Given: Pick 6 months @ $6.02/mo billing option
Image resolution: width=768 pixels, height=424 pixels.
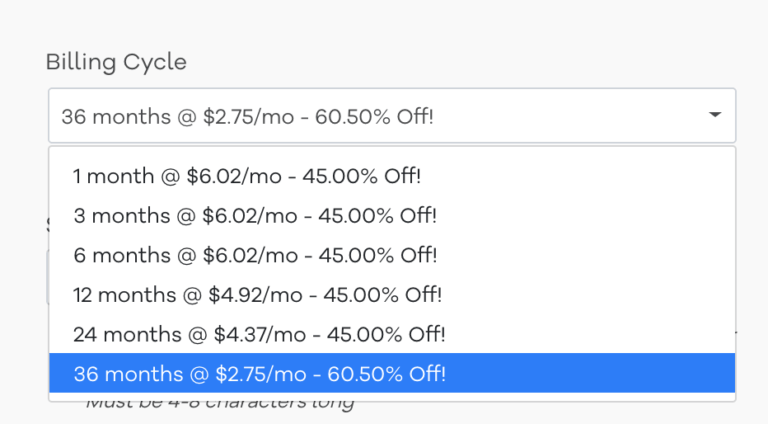Looking at the screenshot, I should [392, 255].
